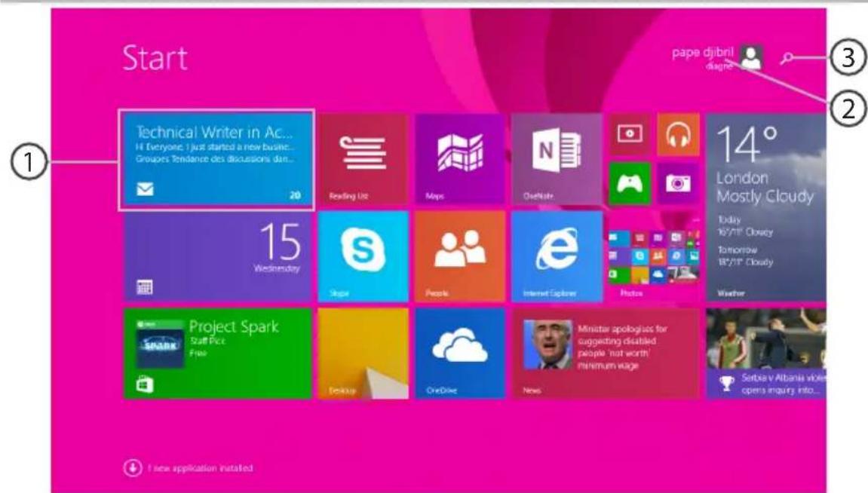
Task: Open the Camera small tile
Action: (x=678, y=183)
